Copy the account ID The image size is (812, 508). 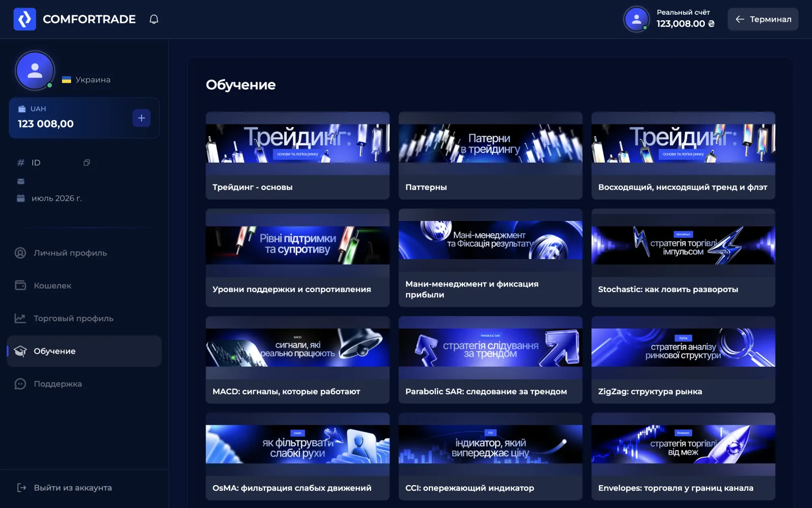pos(87,163)
